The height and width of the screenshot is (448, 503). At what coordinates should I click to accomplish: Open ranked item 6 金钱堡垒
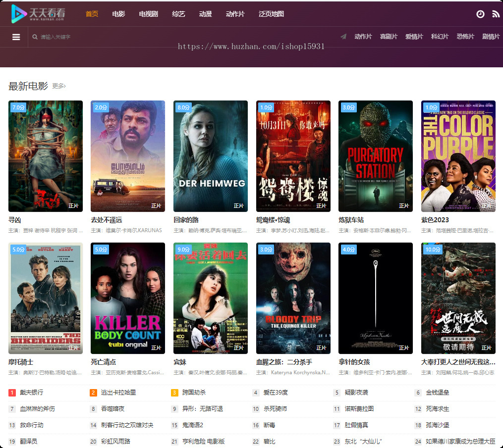coord(438,393)
